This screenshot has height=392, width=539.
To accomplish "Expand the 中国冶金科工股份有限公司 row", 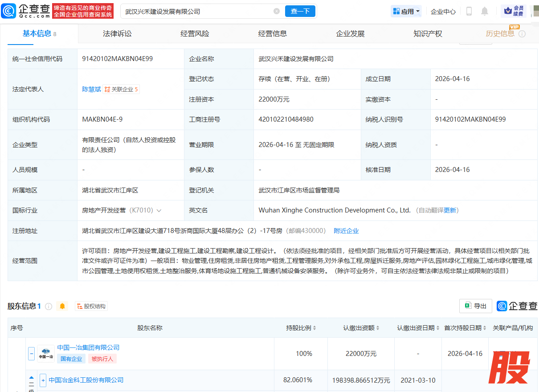I will 43,380.
